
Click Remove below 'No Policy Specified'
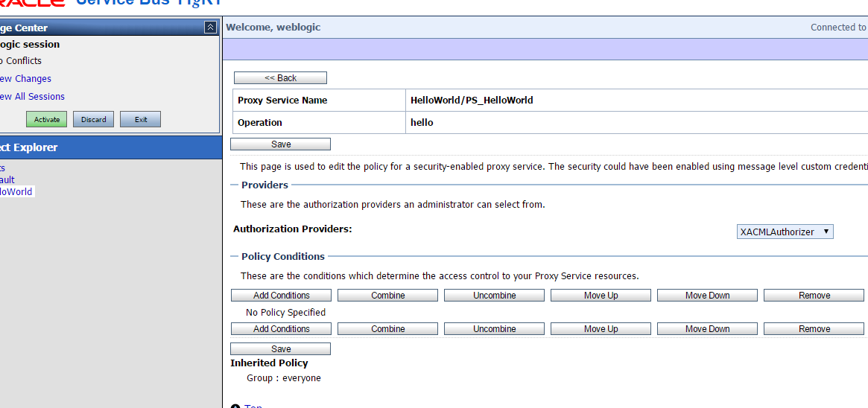tap(814, 329)
